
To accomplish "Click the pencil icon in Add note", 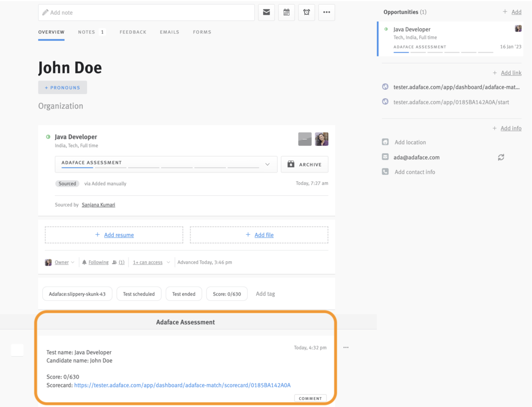I will click(45, 12).
